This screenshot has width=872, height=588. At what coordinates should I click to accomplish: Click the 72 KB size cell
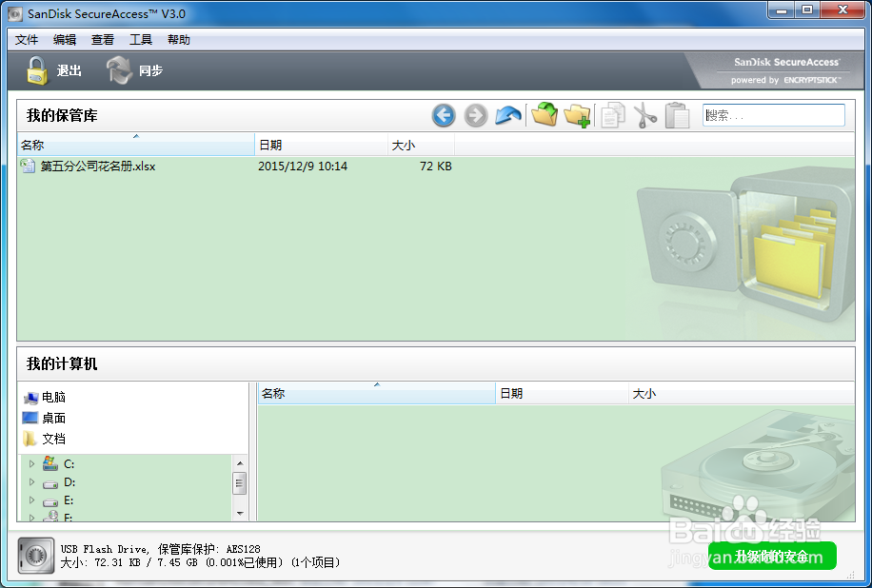pyautogui.click(x=435, y=167)
